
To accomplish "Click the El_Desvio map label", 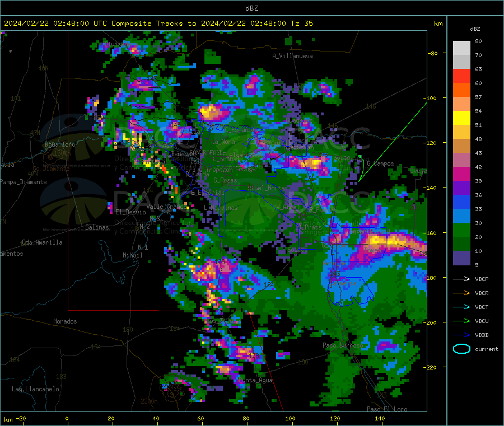I will (131, 212).
